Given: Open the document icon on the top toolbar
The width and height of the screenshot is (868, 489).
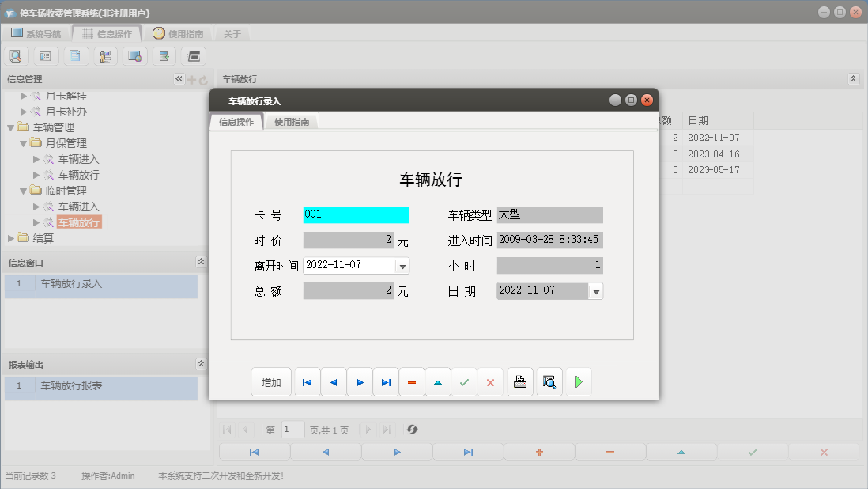Looking at the screenshot, I should click(x=75, y=56).
